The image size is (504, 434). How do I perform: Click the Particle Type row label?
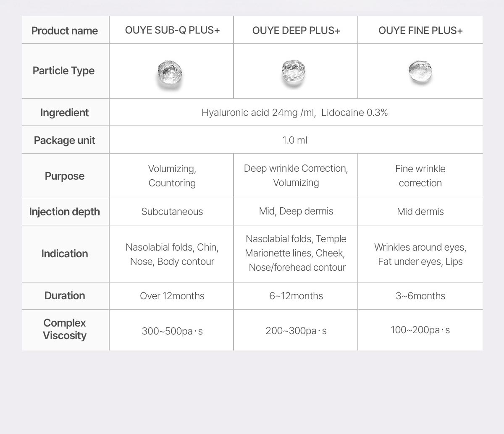pos(64,71)
